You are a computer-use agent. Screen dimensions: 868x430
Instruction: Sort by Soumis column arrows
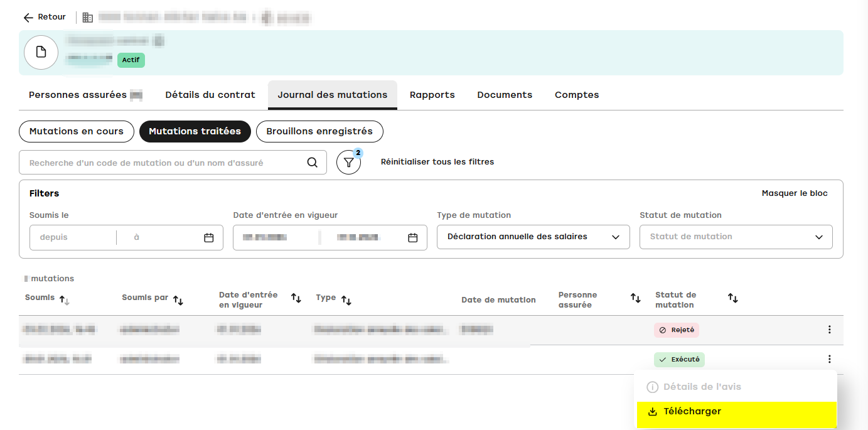pos(64,301)
